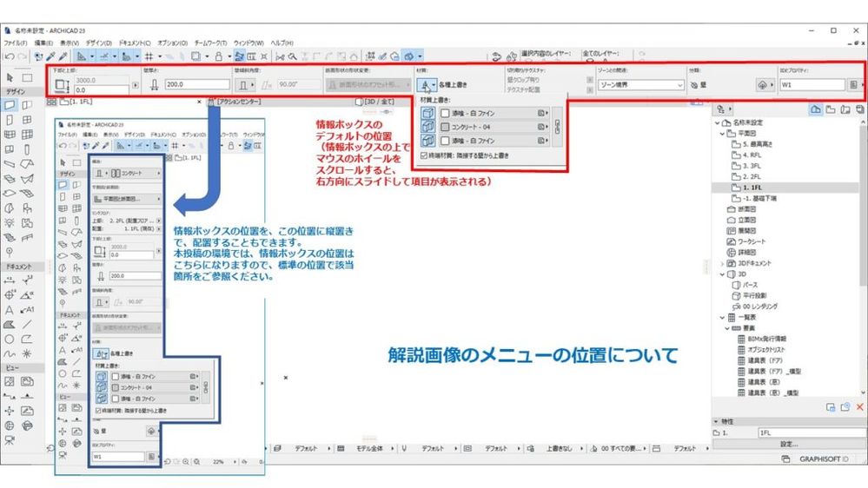Switch to the [アクションセンター] tab
The height and width of the screenshot is (488, 868).
[x=238, y=102]
